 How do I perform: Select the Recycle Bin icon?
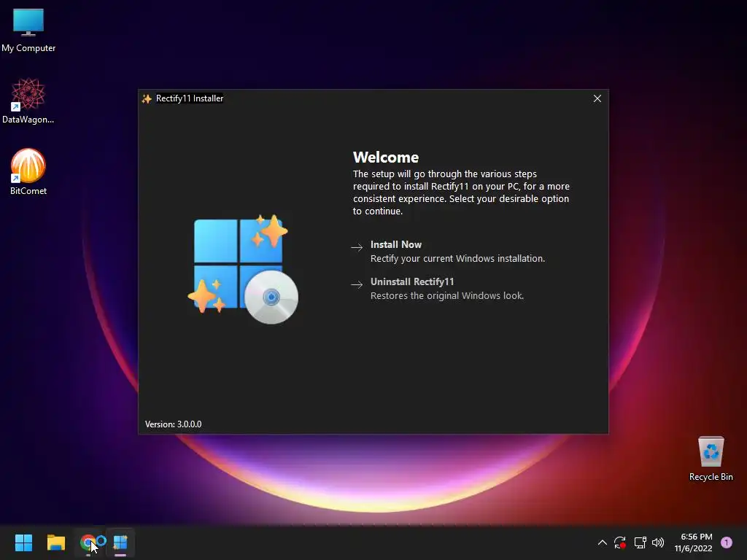tap(711, 459)
